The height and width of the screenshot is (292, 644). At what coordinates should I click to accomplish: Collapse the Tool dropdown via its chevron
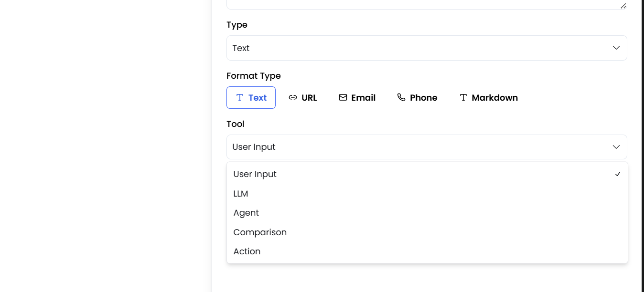[616, 147]
